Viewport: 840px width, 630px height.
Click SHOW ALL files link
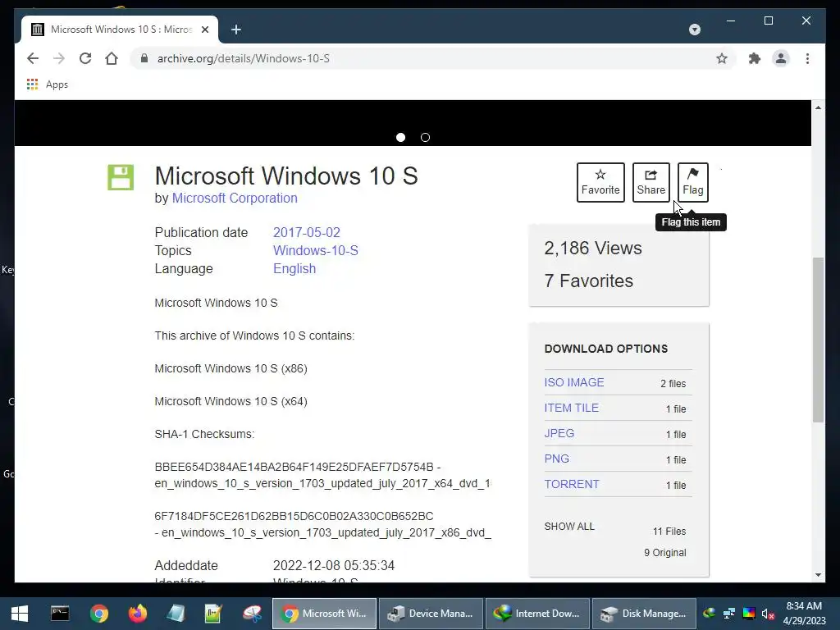pos(569,527)
